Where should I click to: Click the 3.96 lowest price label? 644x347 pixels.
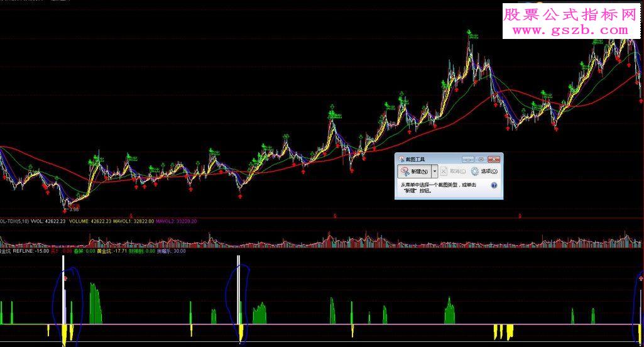pyautogui.click(x=74, y=210)
